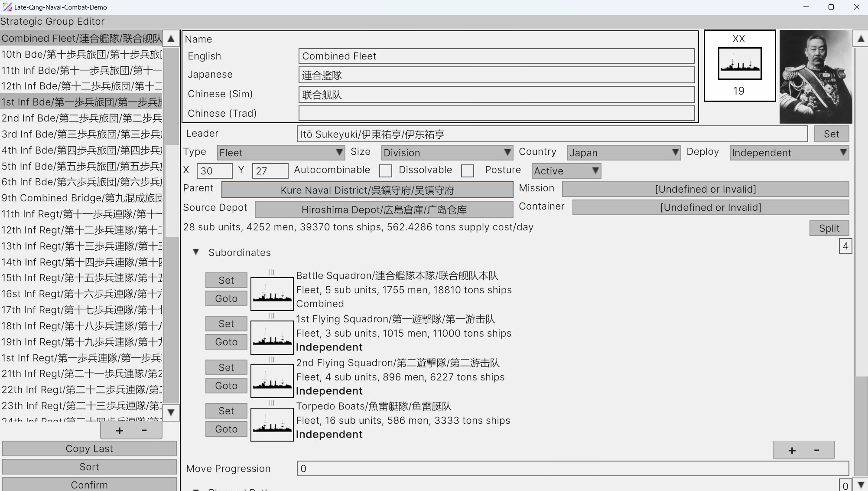Click the plus button below the subordinates list
This screenshot has width=868, height=491.
[791, 450]
